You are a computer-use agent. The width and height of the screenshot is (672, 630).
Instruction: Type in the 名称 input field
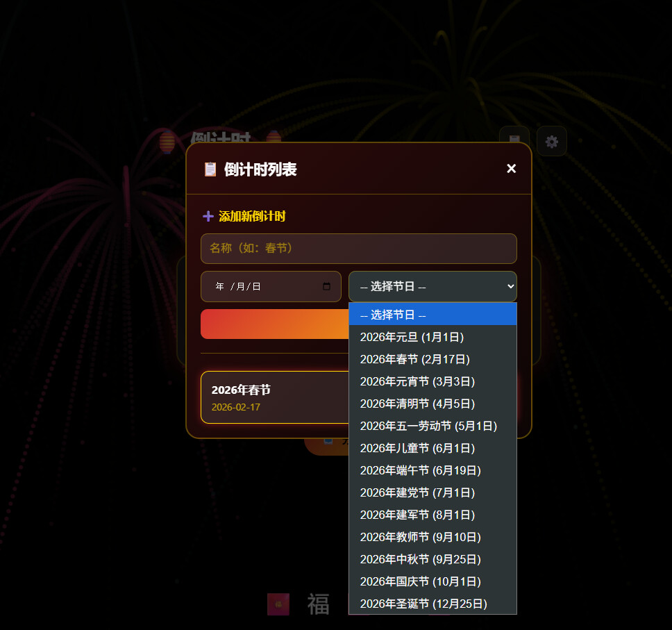(358, 249)
